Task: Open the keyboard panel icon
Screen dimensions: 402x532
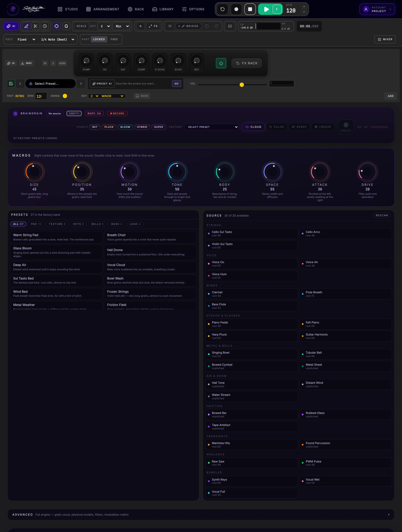Action: [x=230, y=26]
